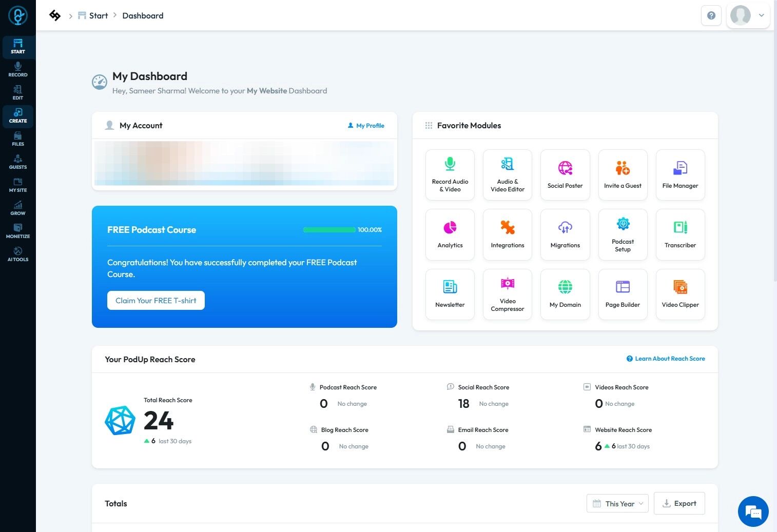Screen dimensions: 777x532
Task: Open the Record Audio & Video module
Action: [x=450, y=175]
